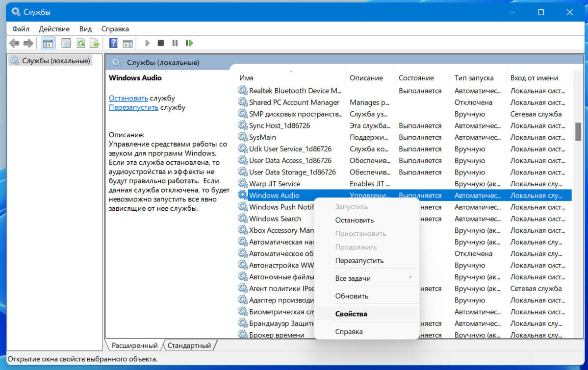Switch to the Стандартный tab
Screen dimensions: 588x370
click(189, 345)
